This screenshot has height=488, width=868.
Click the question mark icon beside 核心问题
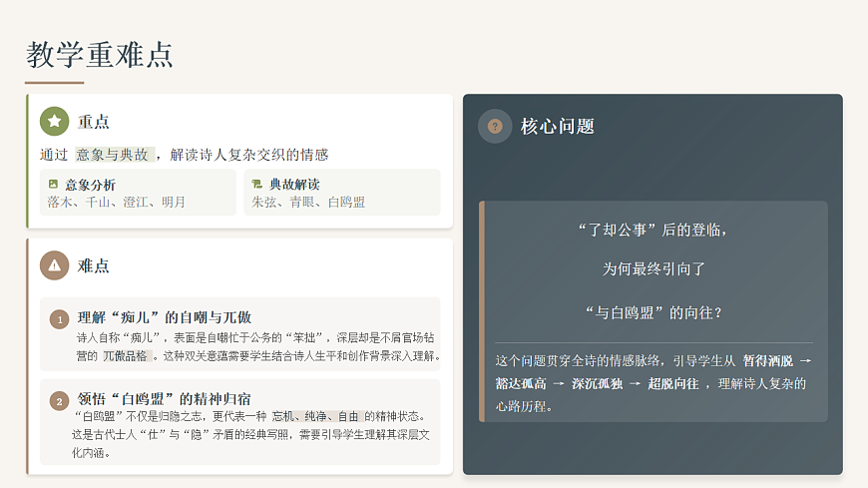point(495,127)
